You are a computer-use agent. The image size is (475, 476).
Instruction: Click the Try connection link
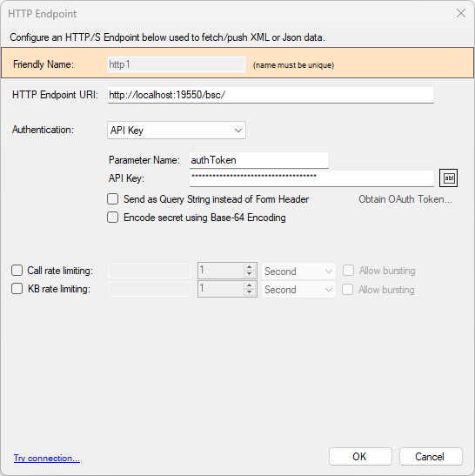point(47,458)
